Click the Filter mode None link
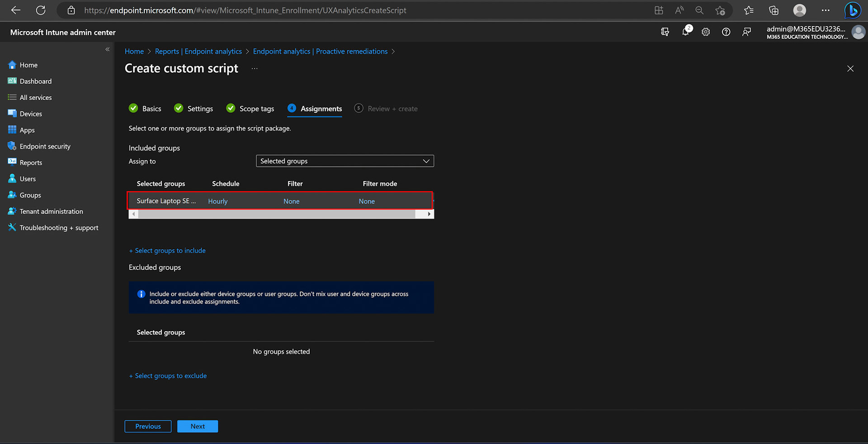The image size is (868, 444). 367,201
